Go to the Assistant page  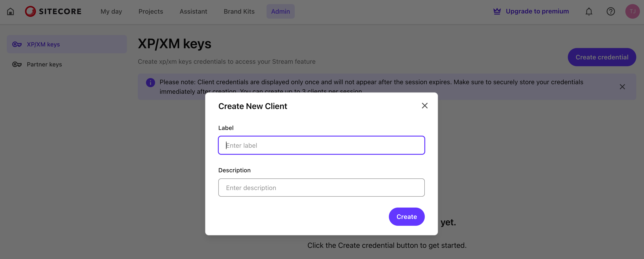pos(193,11)
